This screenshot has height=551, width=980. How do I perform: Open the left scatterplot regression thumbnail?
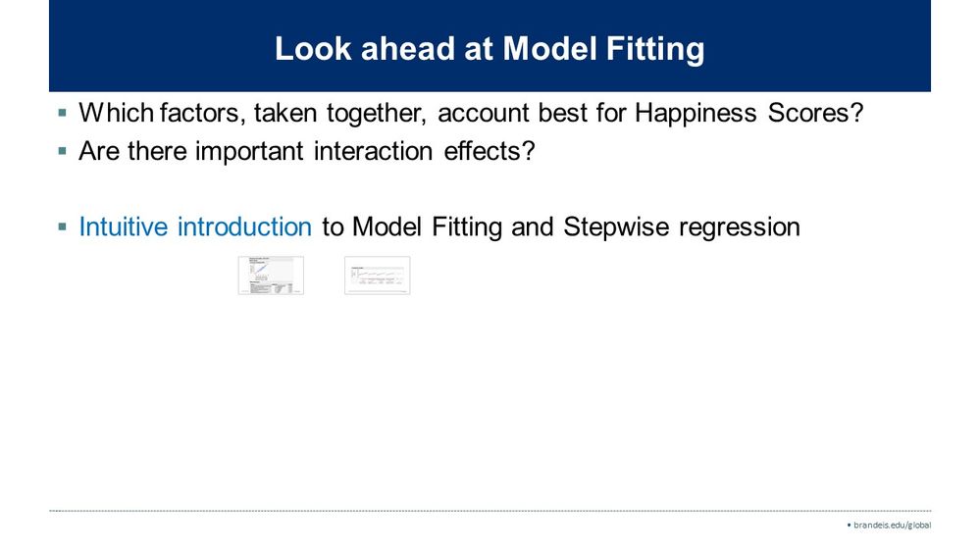[271, 275]
